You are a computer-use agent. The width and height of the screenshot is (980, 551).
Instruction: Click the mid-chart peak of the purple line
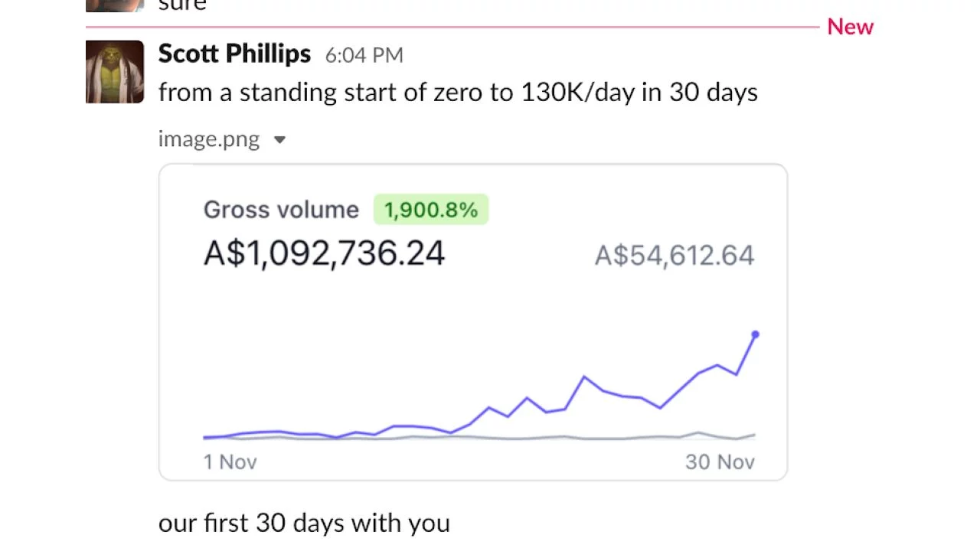(584, 377)
